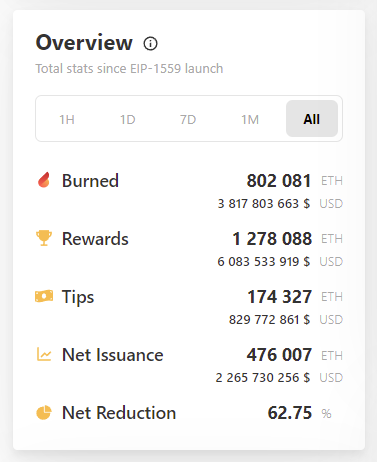Click the USD value 829 772 861 $
The width and height of the screenshot is (377, 462).
pyautogui.click(x=270, y=320)
